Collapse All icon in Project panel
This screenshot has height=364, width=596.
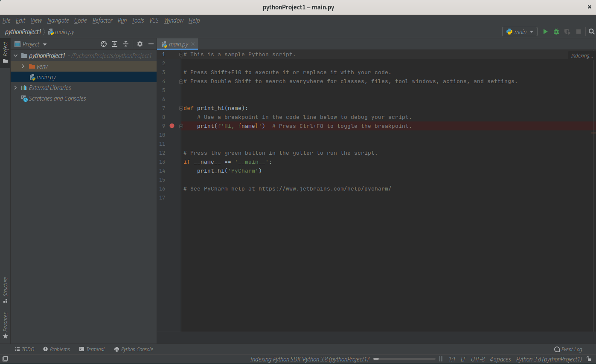click(126, 44)
